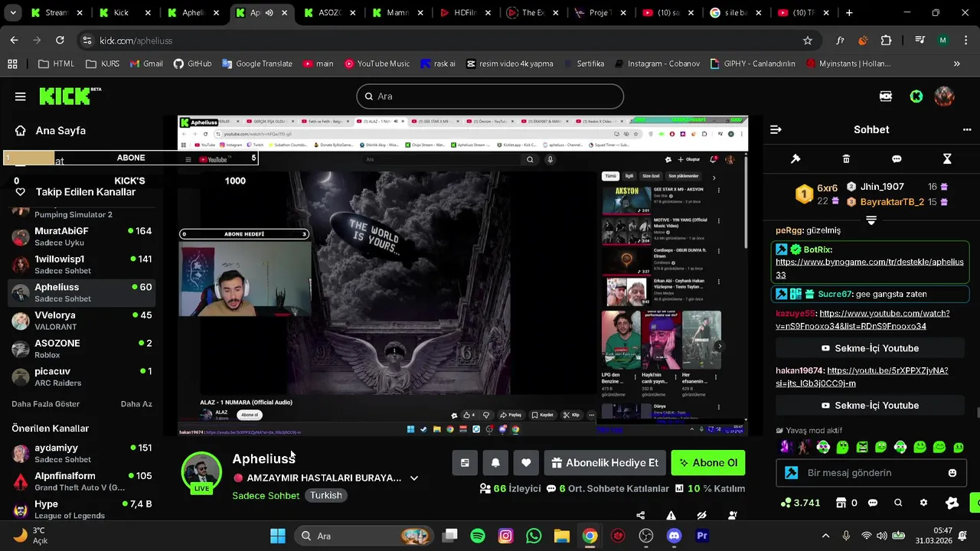The height and width of the screenshot is (551, 980).
Task: Click the share icon under stream stats
Action: (x=641, y=515)
